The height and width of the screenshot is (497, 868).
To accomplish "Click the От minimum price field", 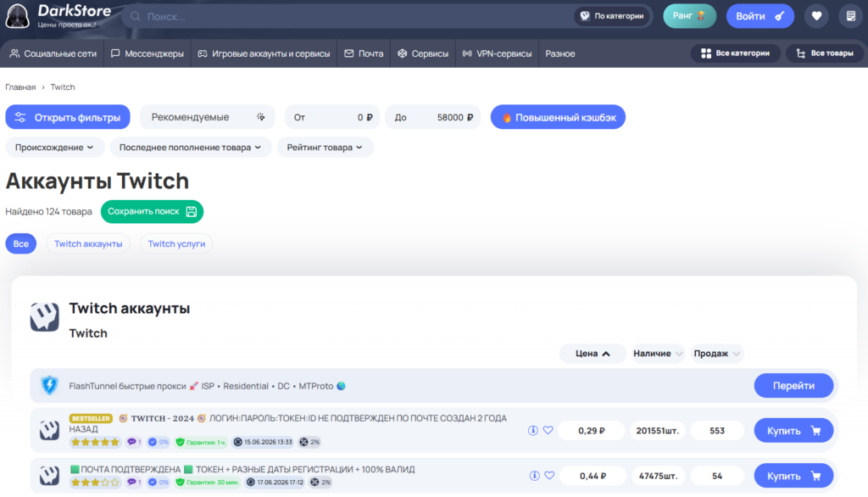I will [332, 117].
